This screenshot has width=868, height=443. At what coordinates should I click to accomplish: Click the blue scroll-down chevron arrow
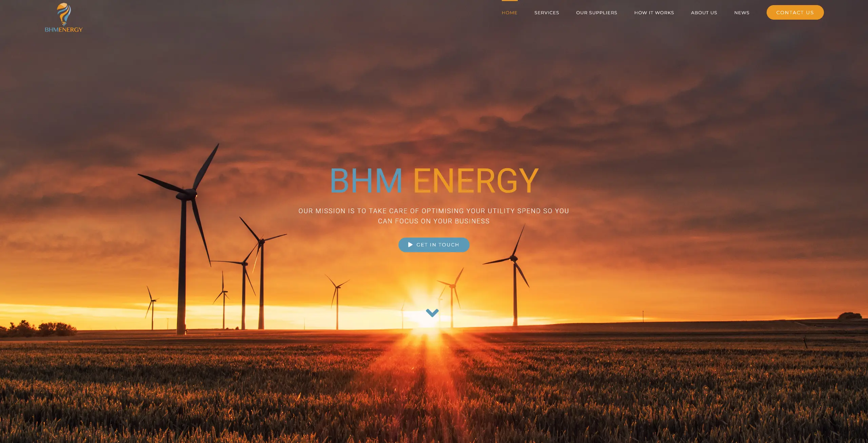pyautogui.click(x=432, y=313)
